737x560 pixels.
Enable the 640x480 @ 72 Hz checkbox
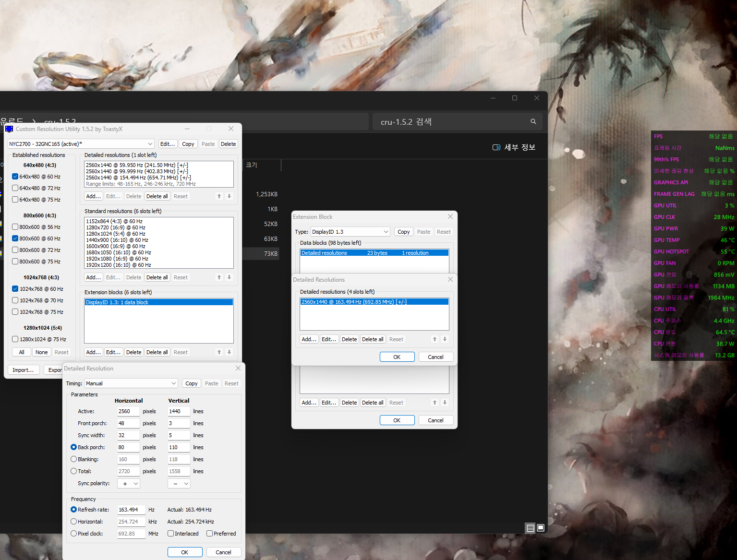(15, 188)
